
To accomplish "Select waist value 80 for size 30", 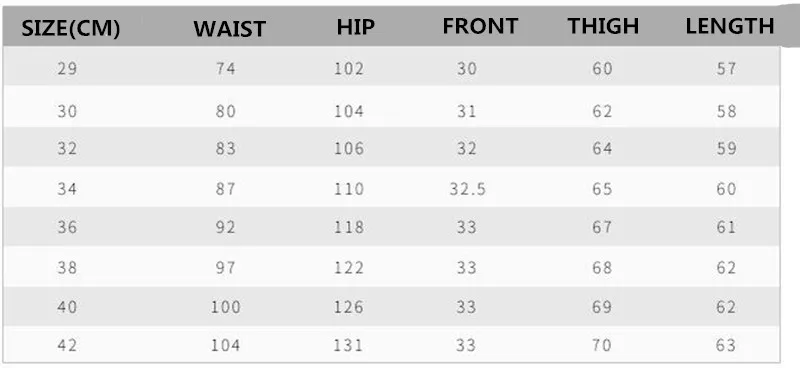I will [x=226, y=111].
